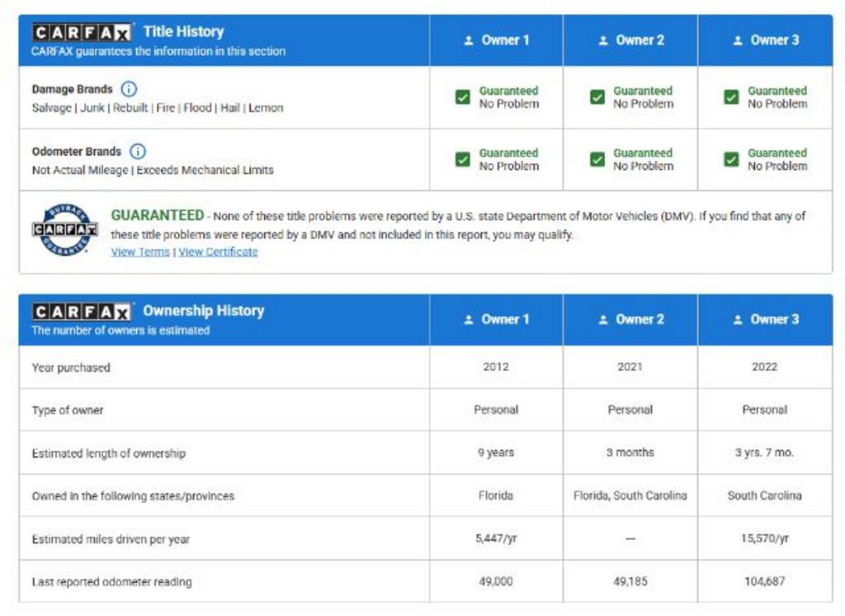Click the Damage Brands label
The image size is (845, 616).
pos(73,89)
